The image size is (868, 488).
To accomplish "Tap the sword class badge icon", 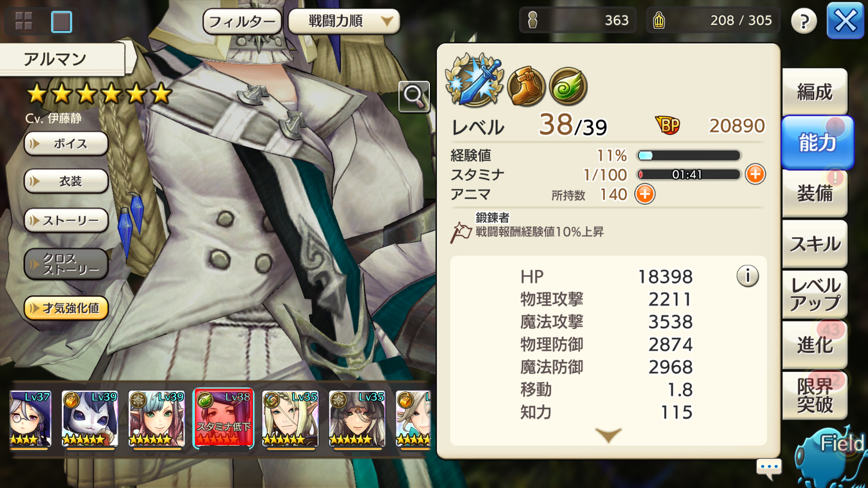I will point(475,80).
